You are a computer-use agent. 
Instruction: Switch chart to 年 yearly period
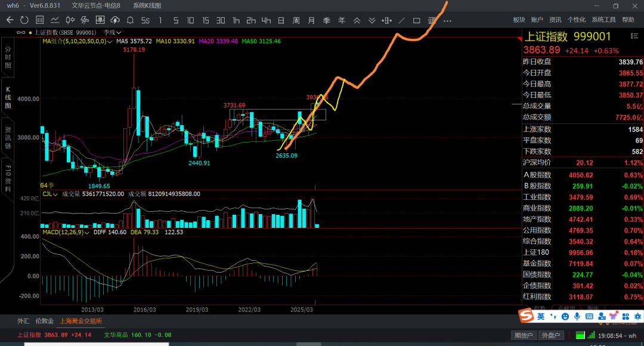click(x=341, y=20)
